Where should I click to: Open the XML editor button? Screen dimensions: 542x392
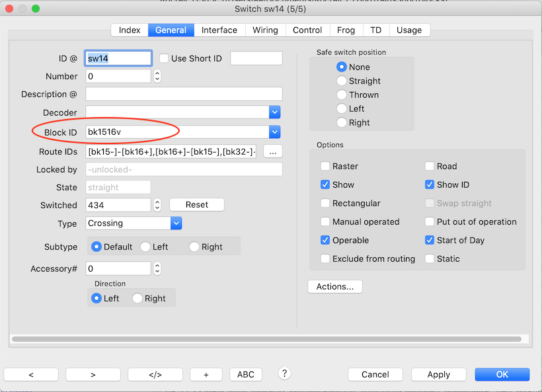155,374
